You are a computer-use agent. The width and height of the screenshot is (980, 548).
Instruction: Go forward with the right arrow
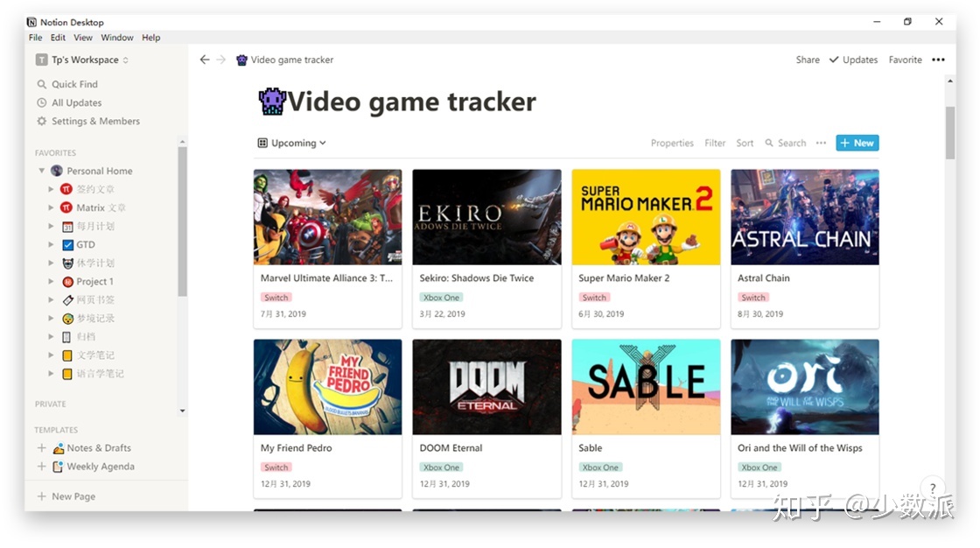pyautogui.click(x=220, y=60)
